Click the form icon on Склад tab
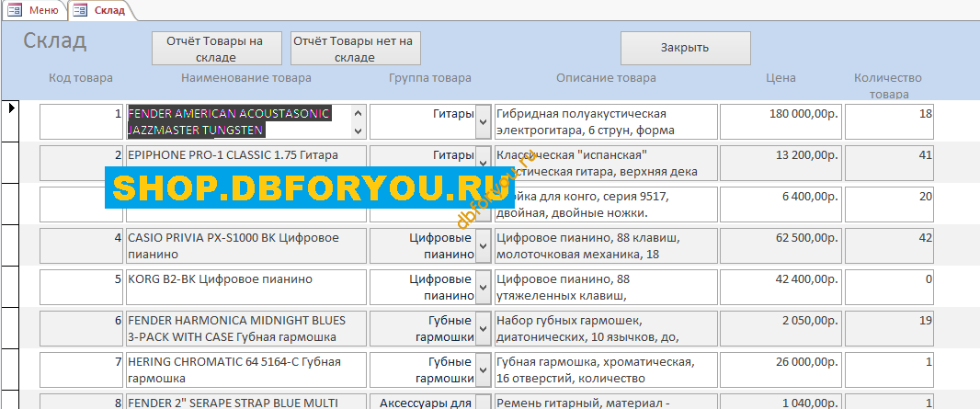This screenshot has height=409, width=980. click(81, 10)
